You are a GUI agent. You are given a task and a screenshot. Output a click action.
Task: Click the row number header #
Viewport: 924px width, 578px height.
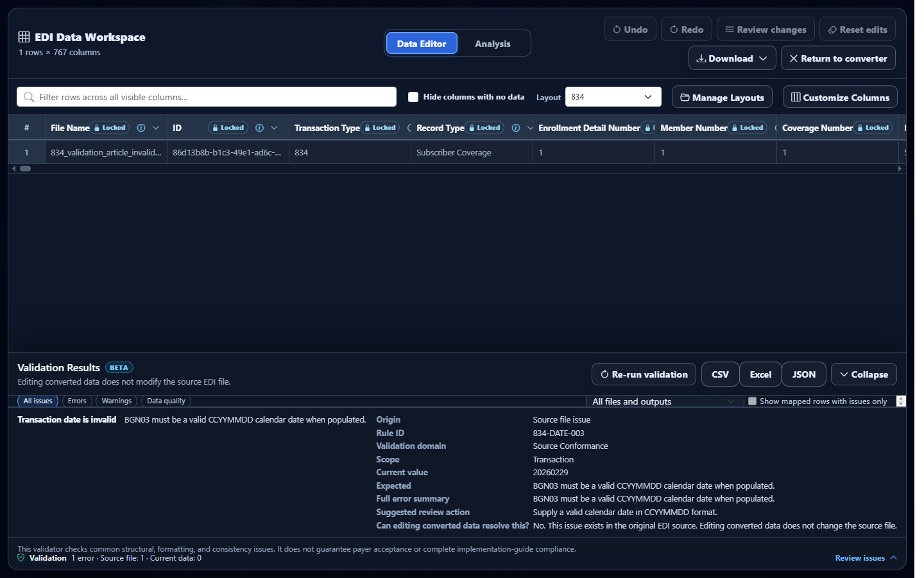pyautogui.click(x=26, y=128)
